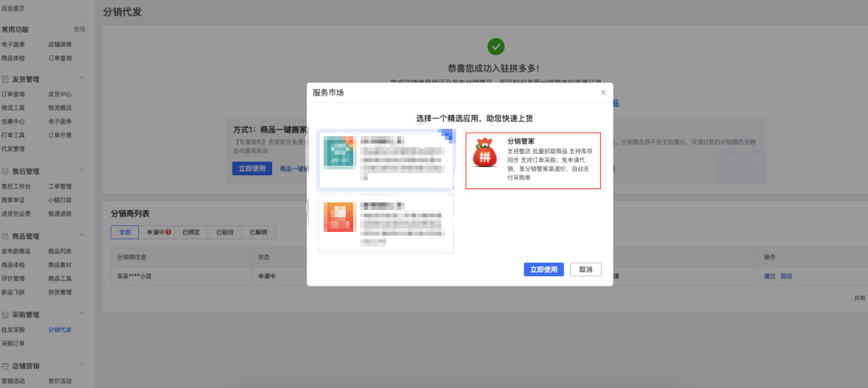Open 评价管理 in sidebar
The image size is (868, 388).
(x=13, y=279)
